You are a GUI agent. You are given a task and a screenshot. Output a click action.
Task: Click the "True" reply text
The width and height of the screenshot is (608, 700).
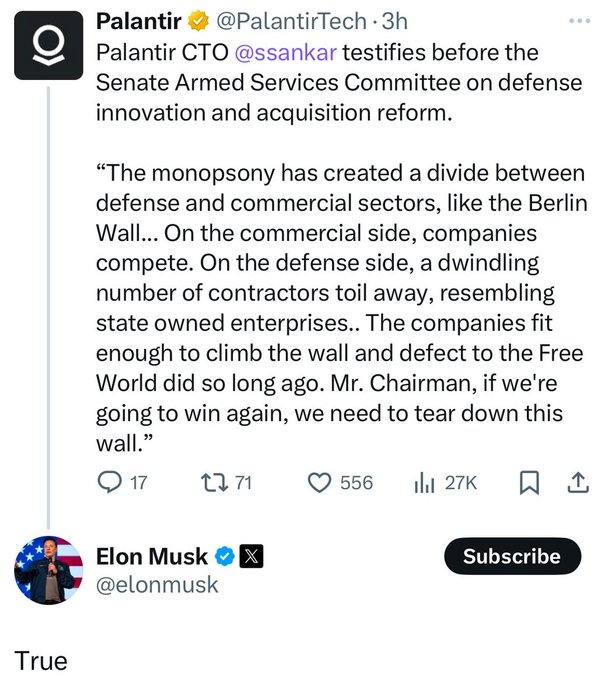coord(41,660)
